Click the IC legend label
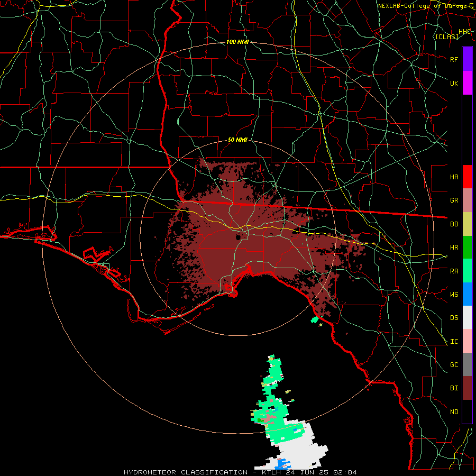 (x=454, y=342)
